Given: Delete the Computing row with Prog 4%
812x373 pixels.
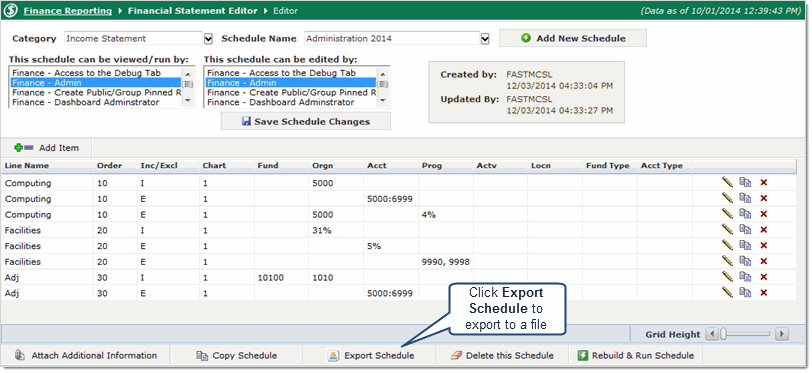Looking at the screenshot, I should (x=763, y=214).
